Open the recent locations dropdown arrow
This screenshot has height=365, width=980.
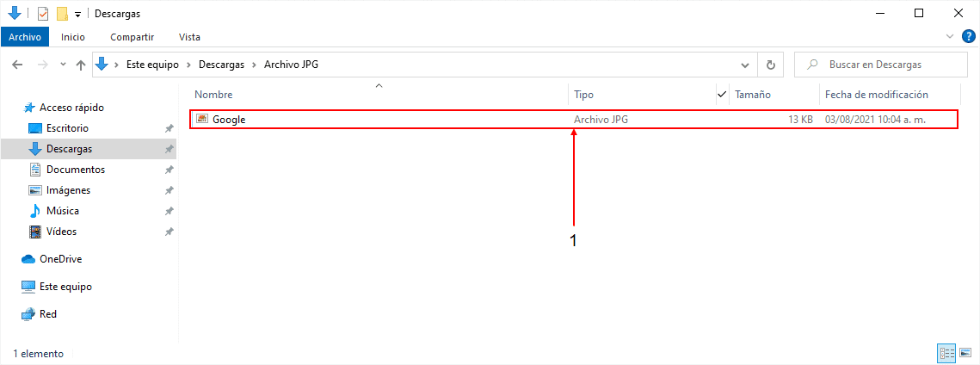pos(63,65)
